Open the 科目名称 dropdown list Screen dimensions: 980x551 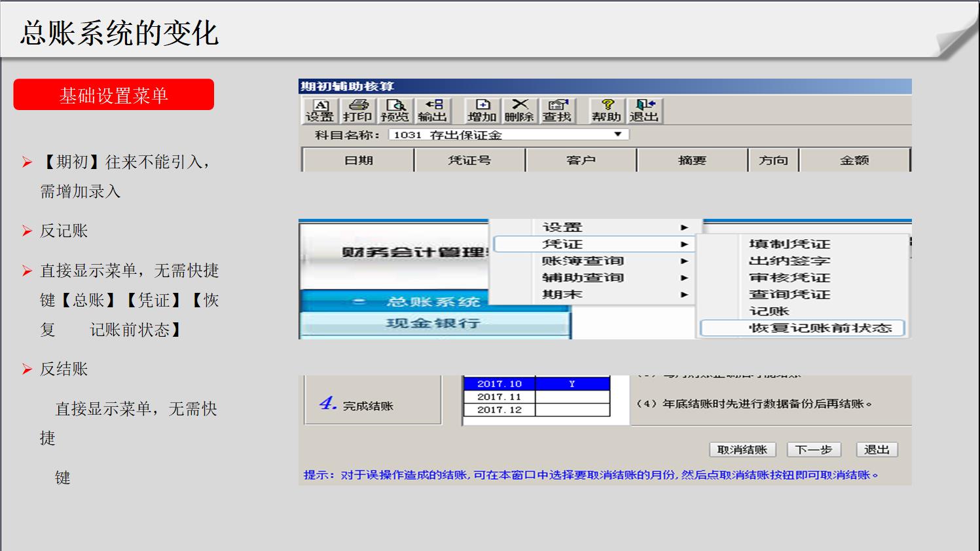coord(617,134)
